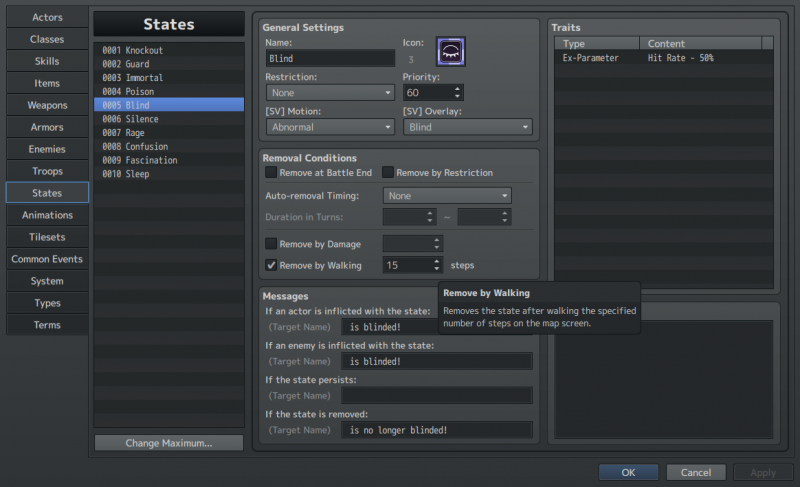Toggle Remove by Damage checkbox
This screenshot has height=487, width=800.
(271, 244)
